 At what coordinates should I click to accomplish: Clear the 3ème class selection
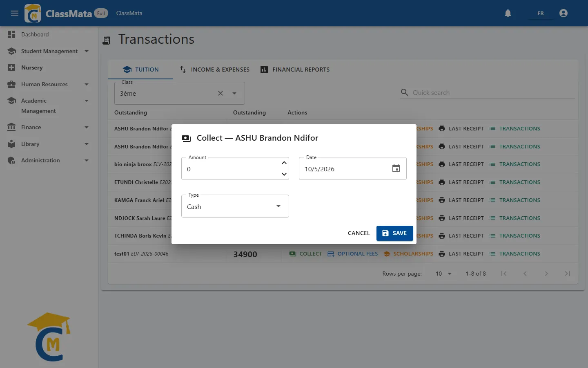(220, 93)
